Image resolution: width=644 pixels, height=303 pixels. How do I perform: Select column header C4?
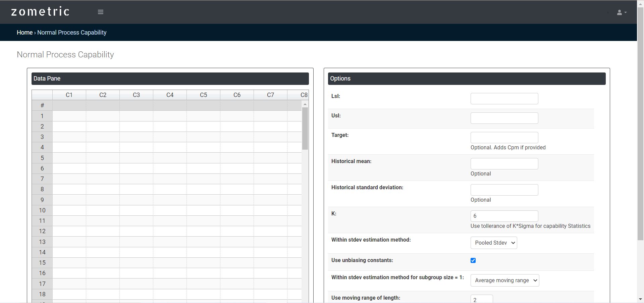pyautogui.click(x=170, y=95)
